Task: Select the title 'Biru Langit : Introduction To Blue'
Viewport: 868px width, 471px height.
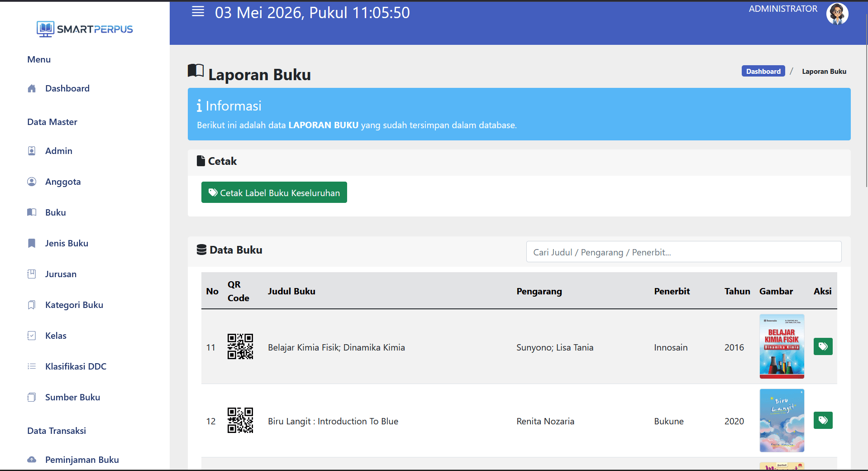Action: point(333,421)
